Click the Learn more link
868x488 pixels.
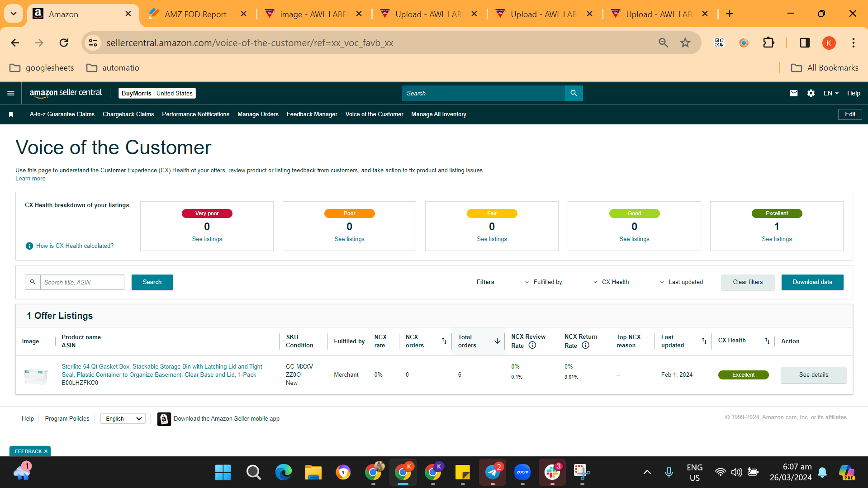[30, 179]
